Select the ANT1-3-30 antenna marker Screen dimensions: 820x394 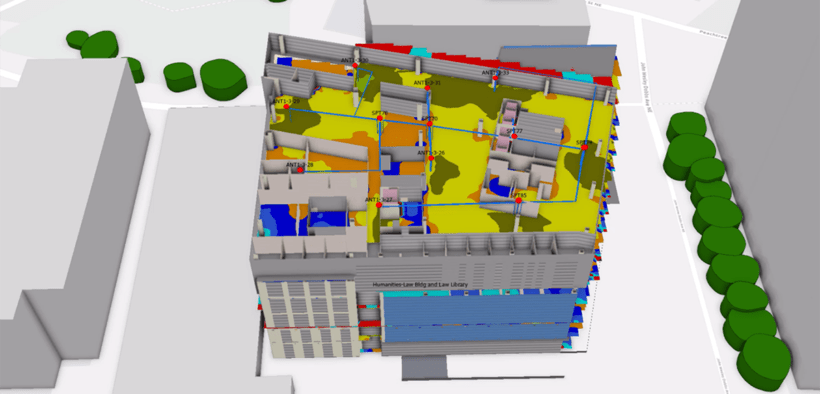pos(355,65)
